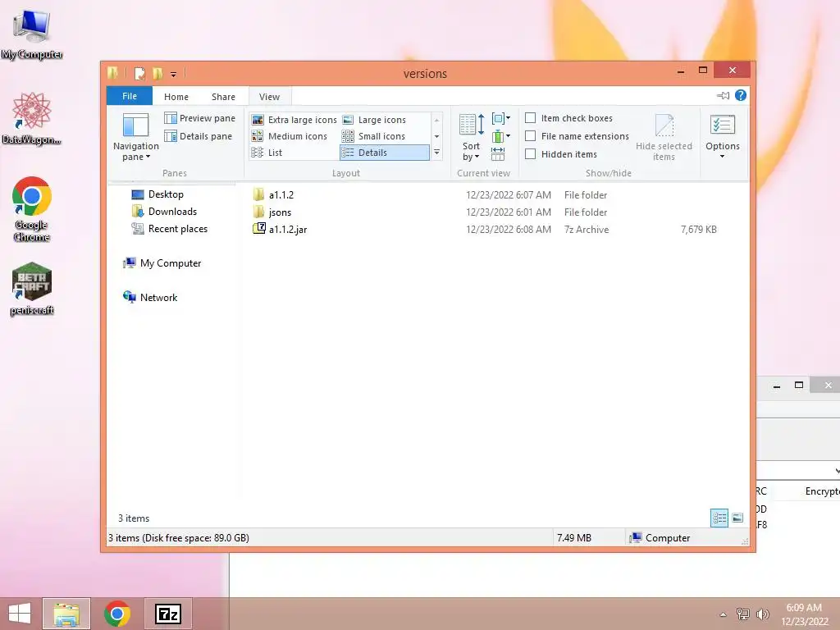Screen dimensions: 840x630
Task: Maximize the background 7-Zip window
Action: tap(799, 386)
